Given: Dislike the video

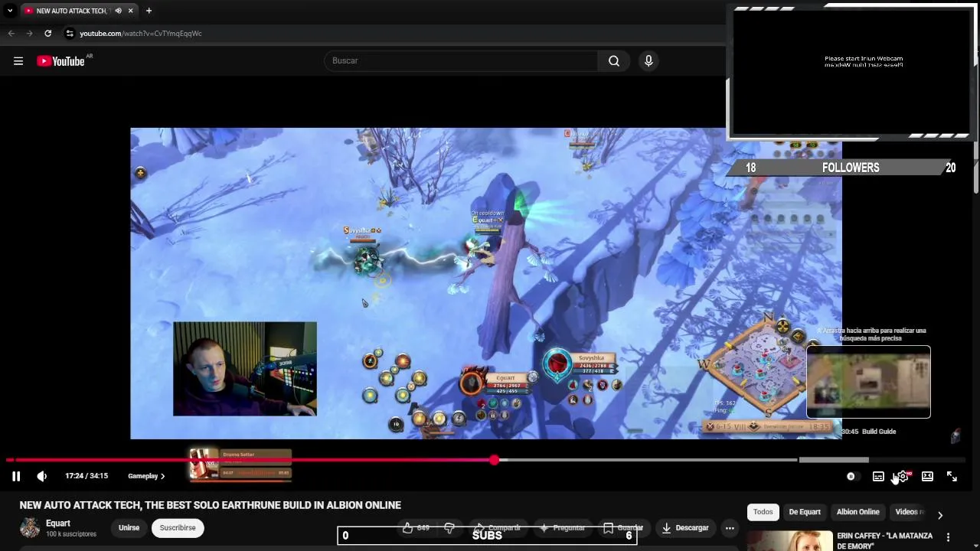Looking at the screenshot, I should [449, 528].
